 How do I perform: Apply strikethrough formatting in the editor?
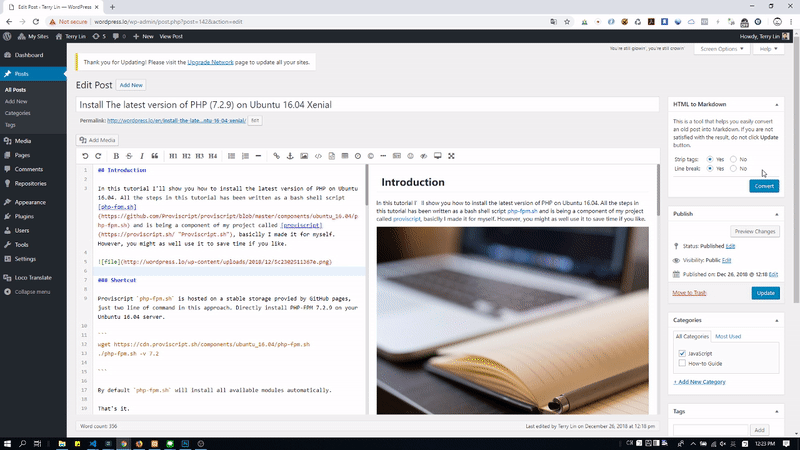coord(129,156)
